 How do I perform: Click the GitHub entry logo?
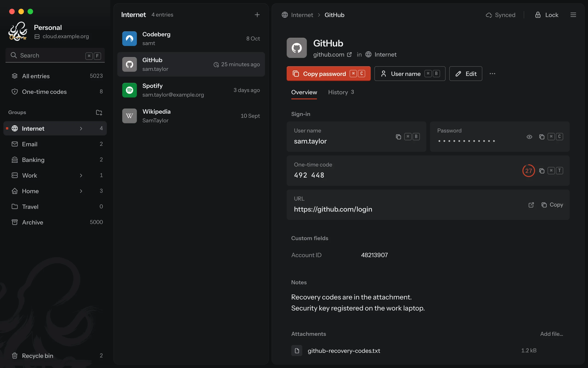pyautogui.click(x=297, y=48)
